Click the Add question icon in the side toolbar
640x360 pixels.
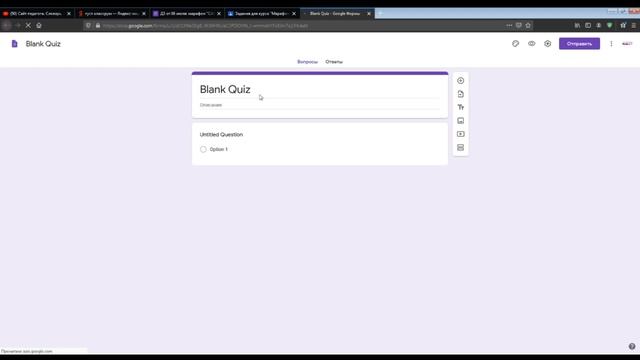coord(460,80)
